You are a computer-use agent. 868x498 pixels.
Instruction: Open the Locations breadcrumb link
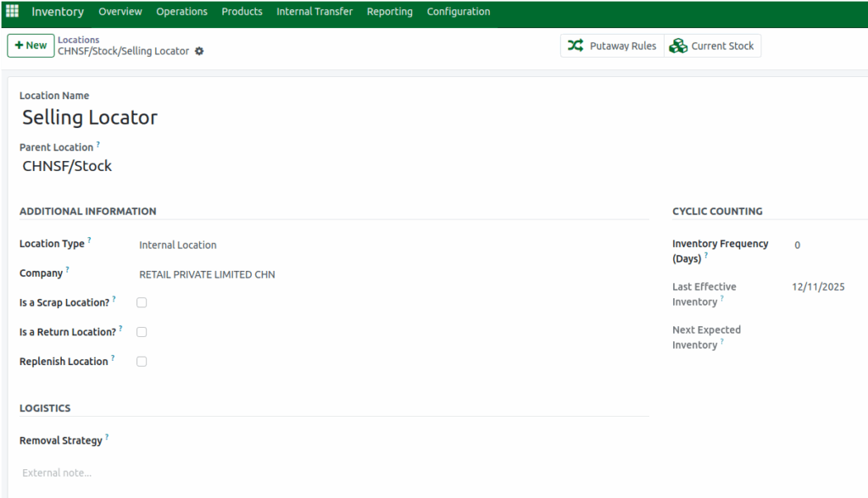pos(78,39)
